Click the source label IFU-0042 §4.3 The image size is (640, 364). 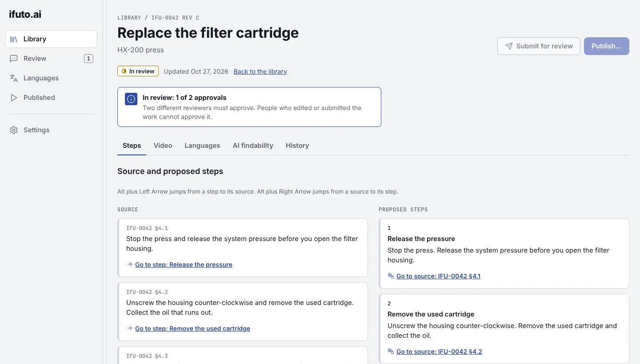coord(147,356)
